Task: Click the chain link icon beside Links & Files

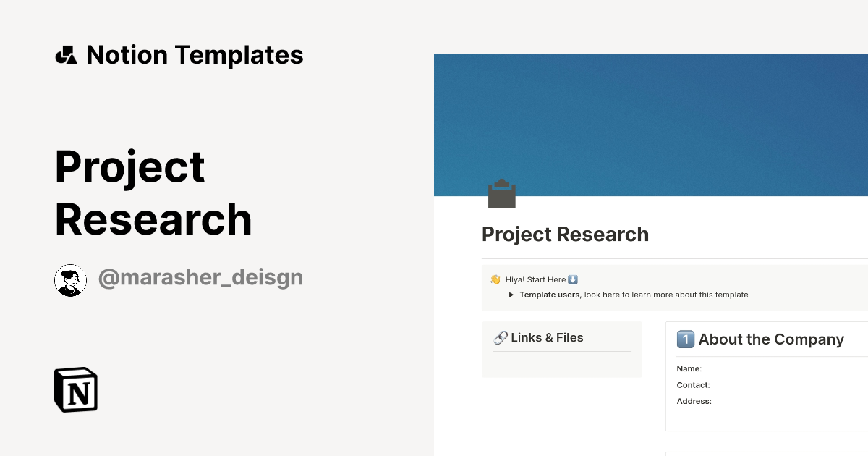Action: point(500,337)
